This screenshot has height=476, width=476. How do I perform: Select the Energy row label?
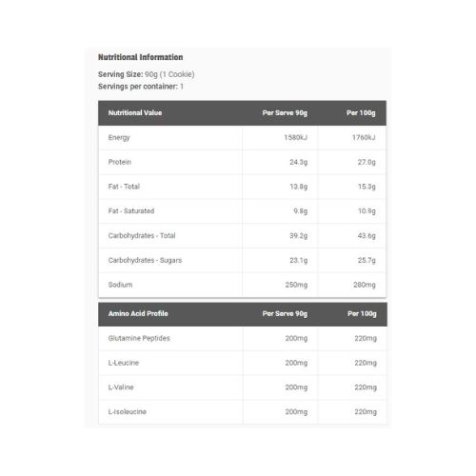pyautogui.click(x=119, y=138)
